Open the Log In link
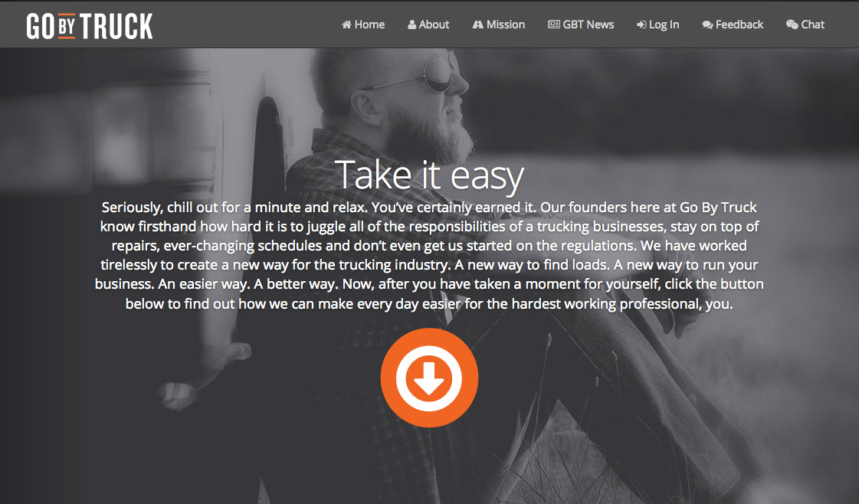Screen dimensions: 859x504 [657, 25]
